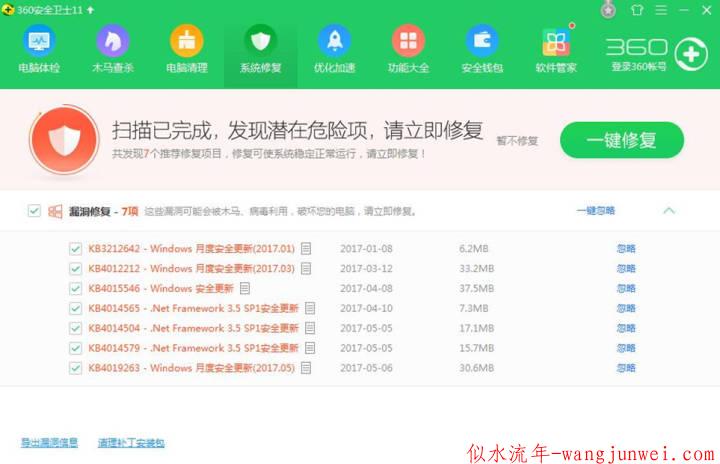Image resolution: width=720 pixels, height=464 pixels.
Task: Open 软件管家 software manager icon
Action: (x=556, y=42)
